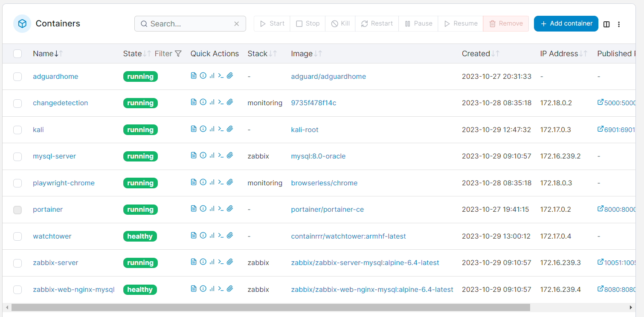
Task: Inspect the adguardhome container info icon
Action: click(203, 75)
